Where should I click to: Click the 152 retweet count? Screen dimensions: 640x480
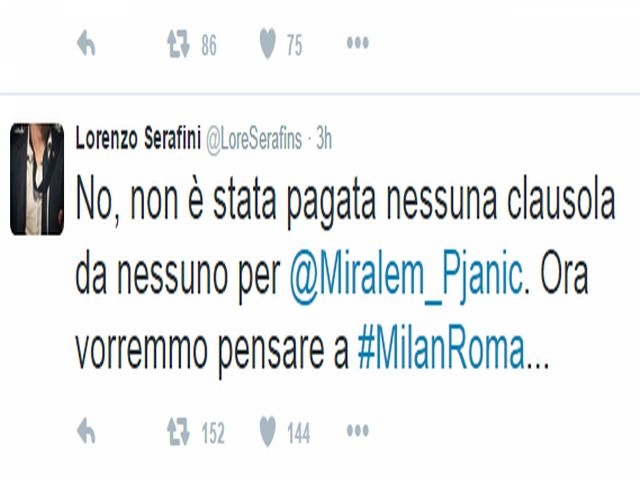tap(213, 433)
